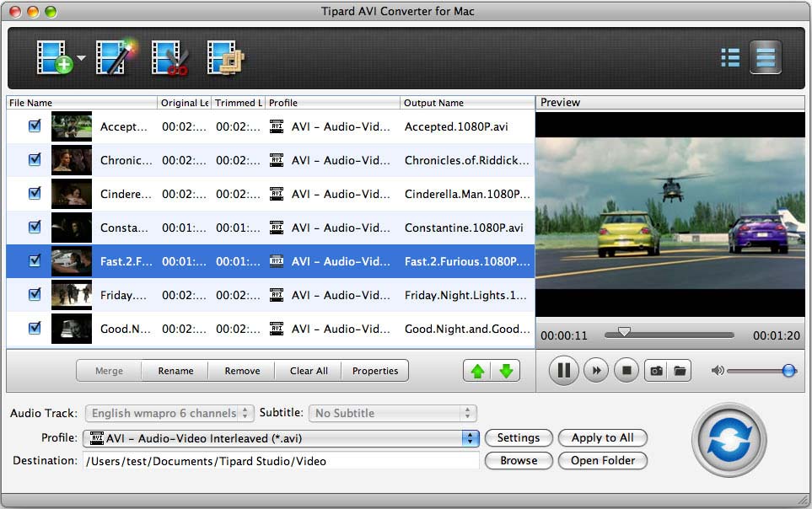Screen dimensions: 812x509
Task: Select the Accepted movie thumbnail
Action: coord(72,126)
